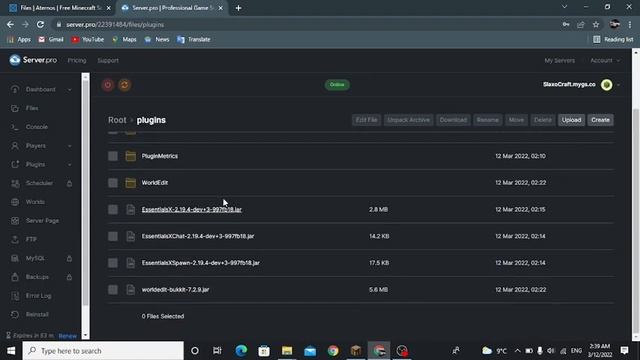
Task: Switch to the Server.pro browser tab
Action: (x=172, y=8)
